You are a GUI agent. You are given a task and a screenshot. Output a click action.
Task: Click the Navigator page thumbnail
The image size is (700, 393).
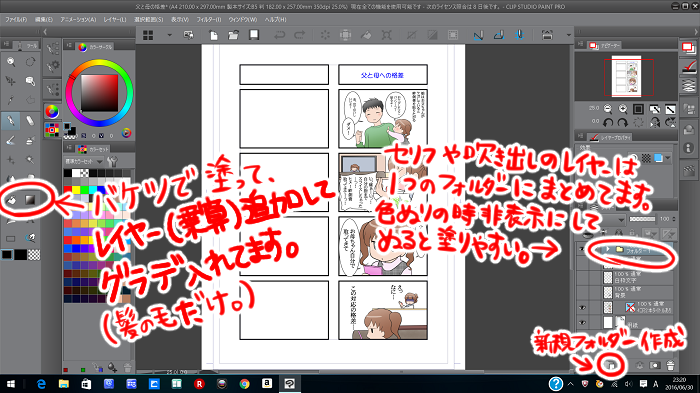(x=626, y=76)
